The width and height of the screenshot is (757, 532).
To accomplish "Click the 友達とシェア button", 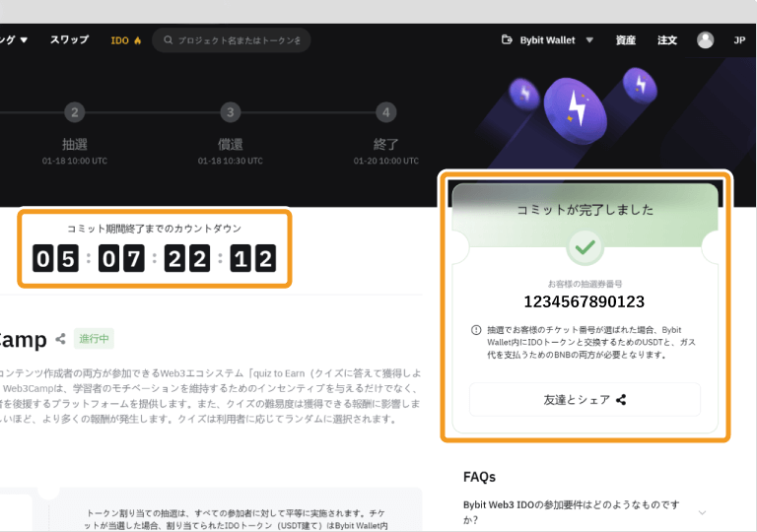I will click(585, 400).
